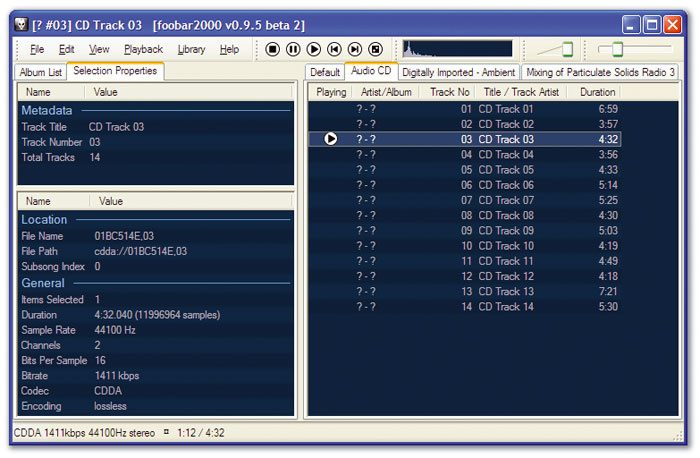Skip to next track button

(355, 49)
